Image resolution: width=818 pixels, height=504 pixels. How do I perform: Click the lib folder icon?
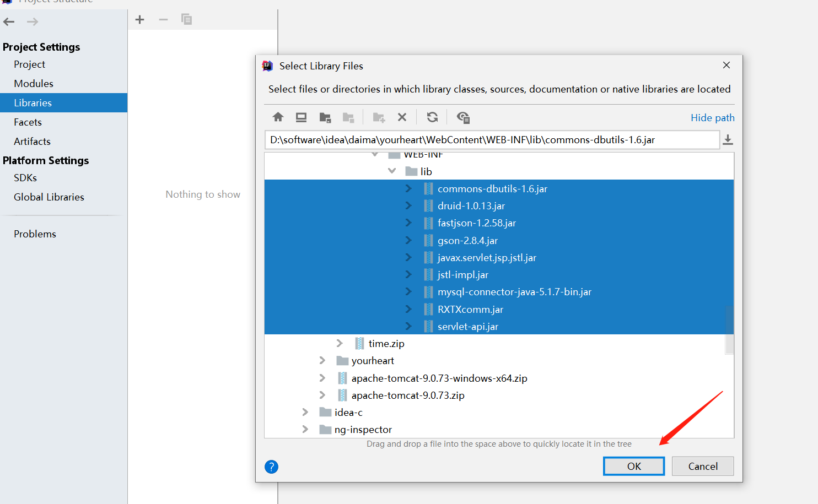coord(411,171)
